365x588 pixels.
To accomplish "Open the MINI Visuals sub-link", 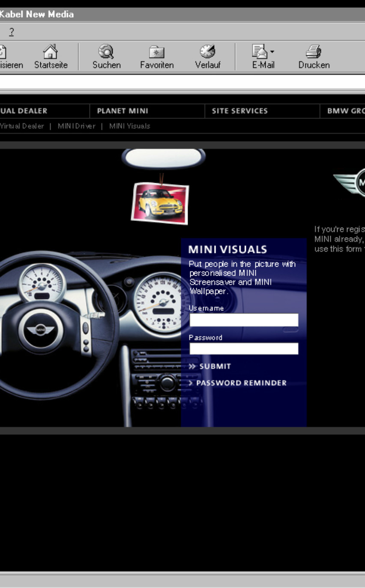I will 129,126.
